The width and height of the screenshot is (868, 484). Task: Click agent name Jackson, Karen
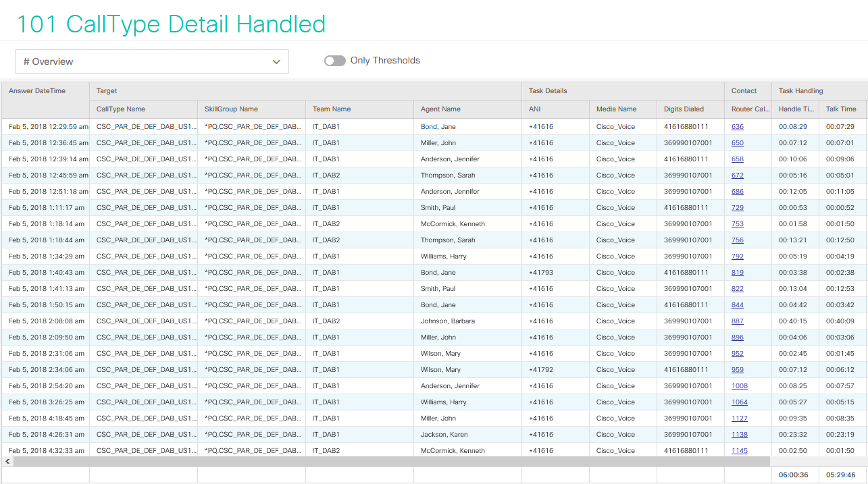pyautogui.click(x=444, y=435)
